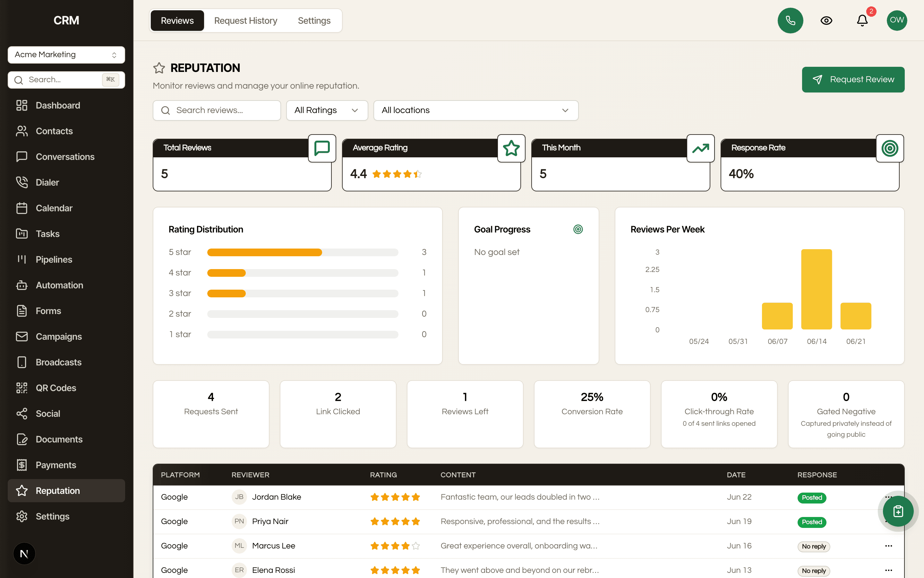
Task: Click reviewer name Jordan Blake
Action: 277,497
